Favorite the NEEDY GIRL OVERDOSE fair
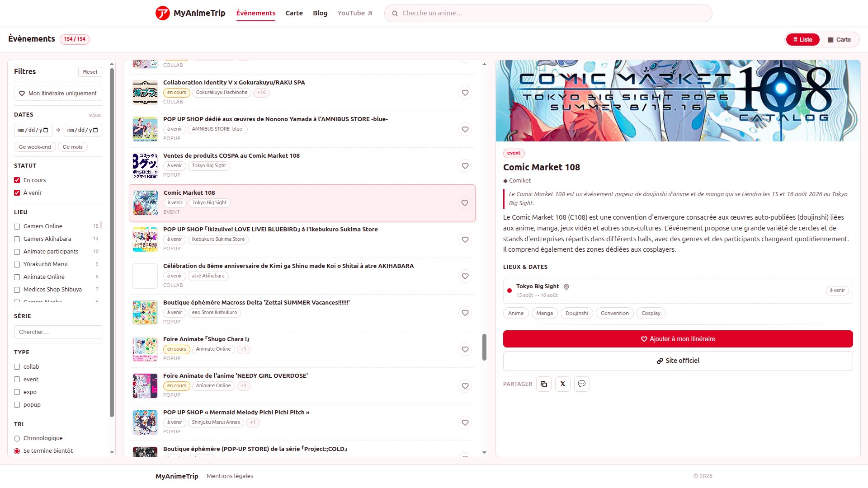This screenshot has width=868, height=488. click(465, 386)
